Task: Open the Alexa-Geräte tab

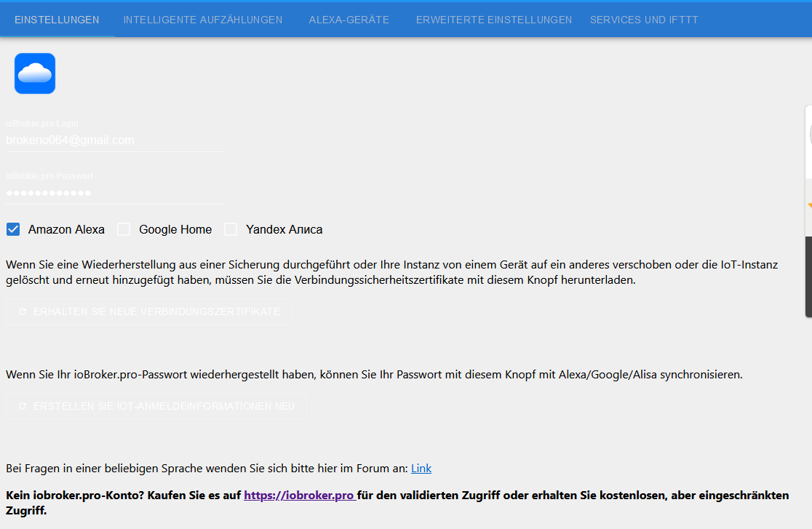Action: coord(349,20)
